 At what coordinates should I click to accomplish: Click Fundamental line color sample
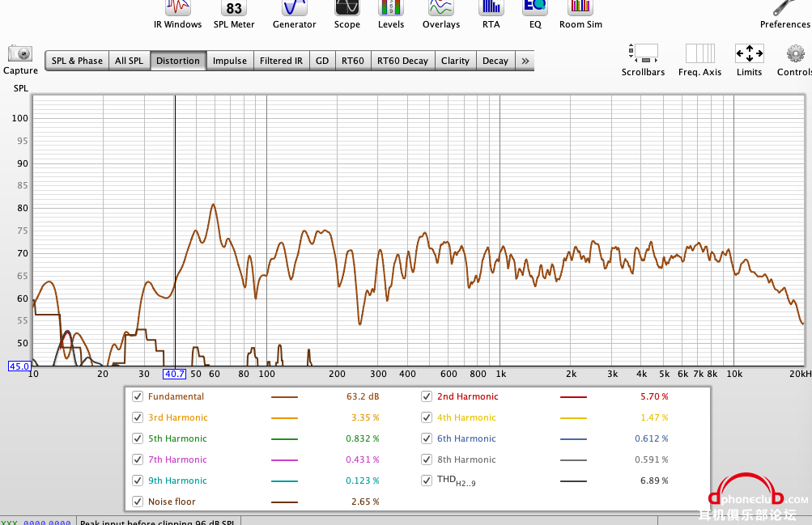(284, 397)
